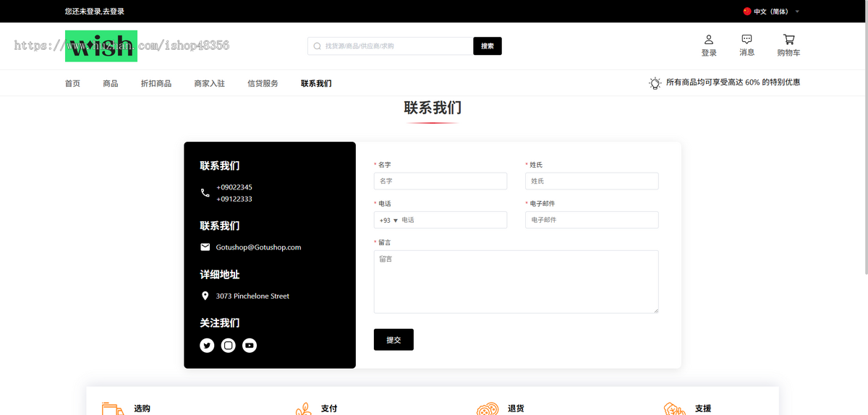Click the phone handset icon
Image resolution: width=868 pixels, height=415 pixels.
(x=205, y=193)
